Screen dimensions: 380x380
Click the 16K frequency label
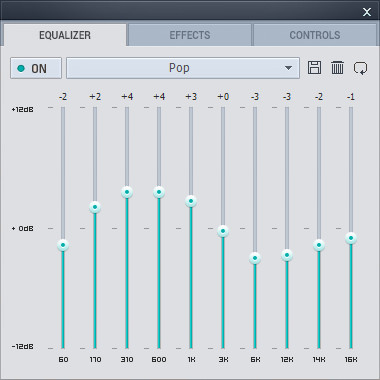click(x=351, y=360)
